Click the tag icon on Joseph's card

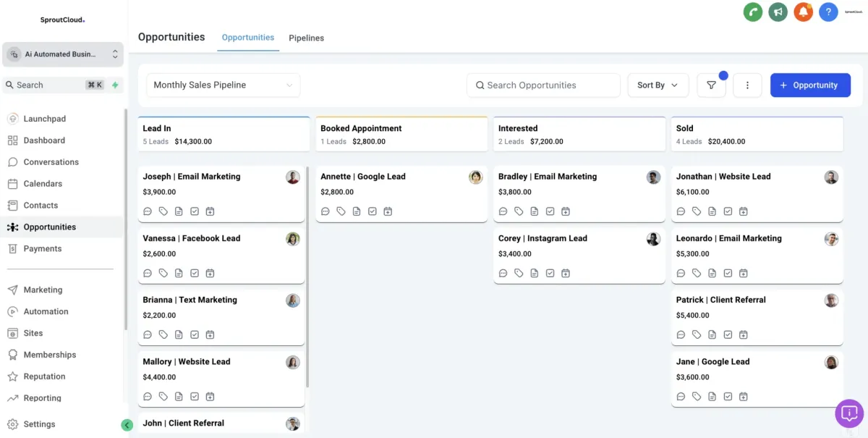[163, 211]
